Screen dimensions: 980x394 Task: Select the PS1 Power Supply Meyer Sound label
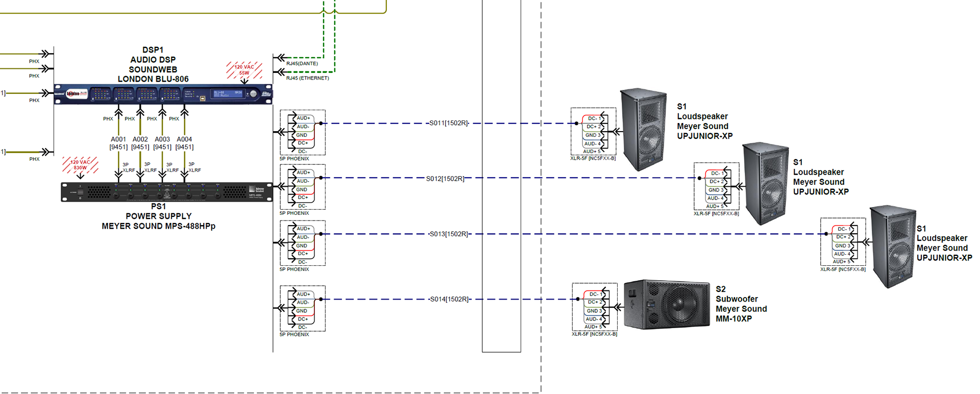click(x=158, y=216)
